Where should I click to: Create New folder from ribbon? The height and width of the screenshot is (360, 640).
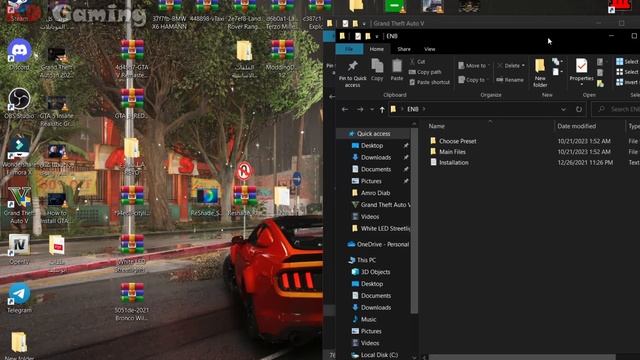540,73
